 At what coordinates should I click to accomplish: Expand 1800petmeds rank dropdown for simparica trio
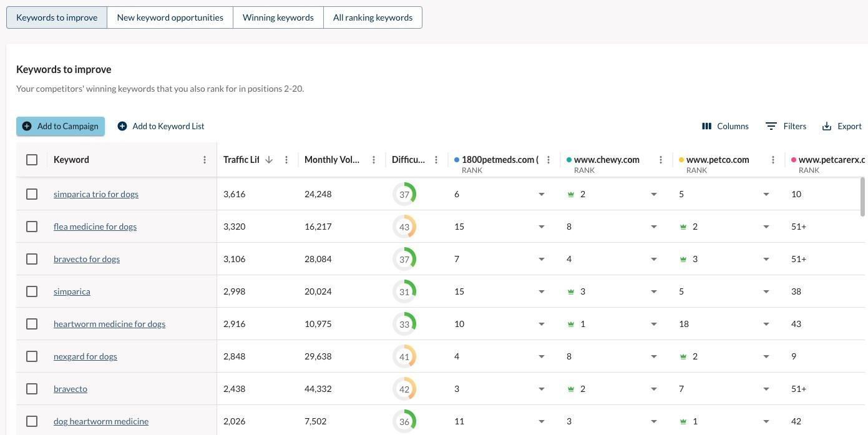tap(542, 194)
